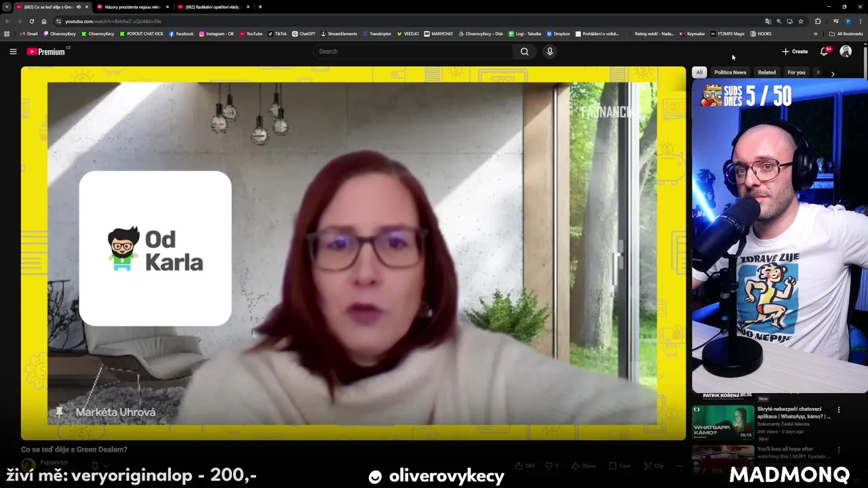Mute the audio-playing 'Co se teď děje' tab

79,7
